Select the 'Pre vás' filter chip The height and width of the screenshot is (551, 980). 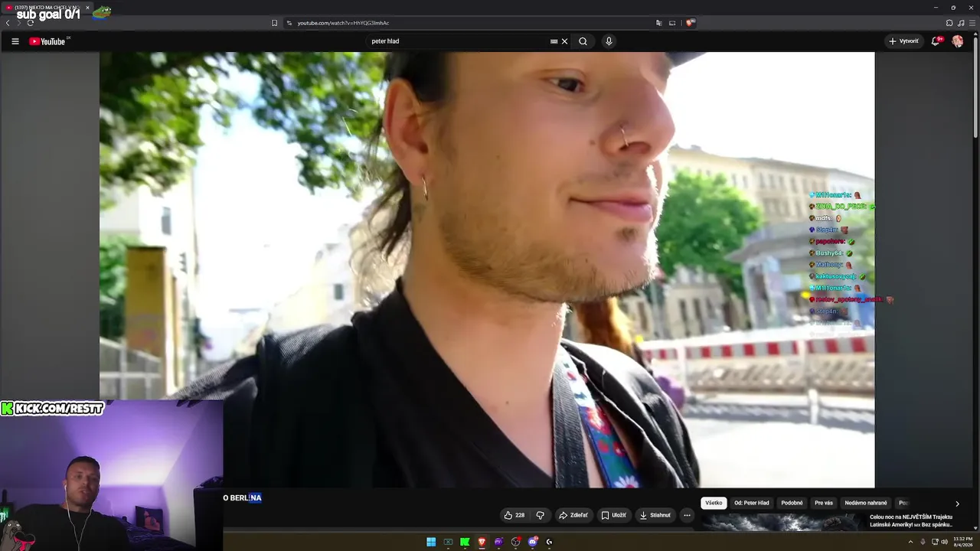click(824, 503)
